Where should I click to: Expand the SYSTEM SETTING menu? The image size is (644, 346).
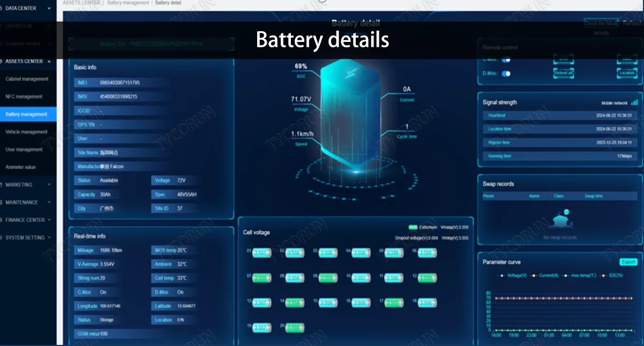point(28,237)
